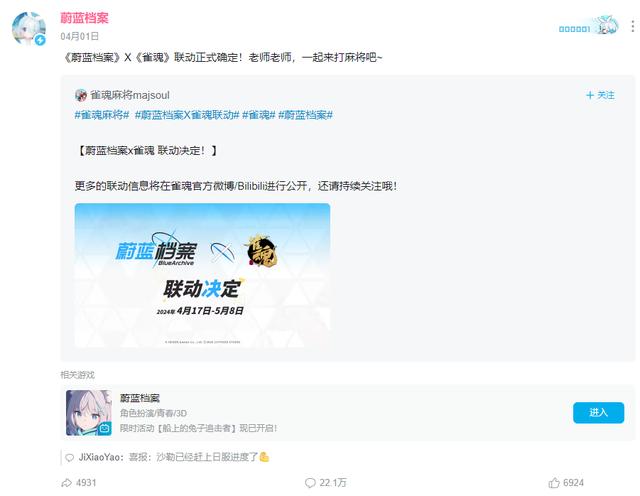Viewport: 640px width, 496px height.
Task: Open the three-dot more options menu
Action: pyautogui.click(x=632, y=26)
